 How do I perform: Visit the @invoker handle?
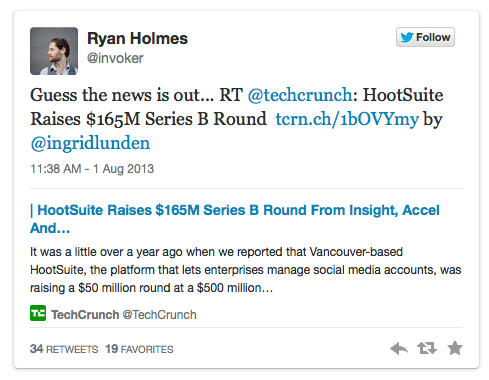click(115, 58)
